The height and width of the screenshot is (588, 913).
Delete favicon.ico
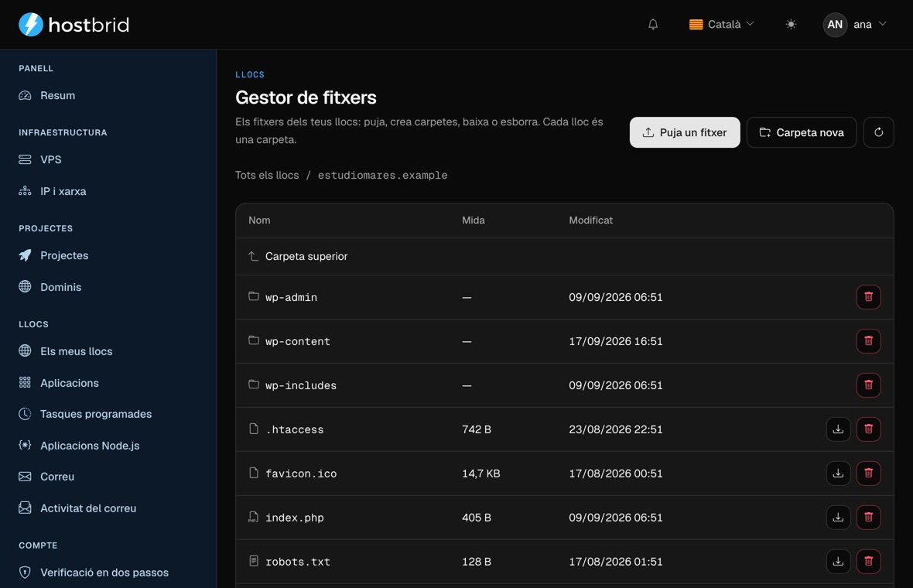pos(868,473)
